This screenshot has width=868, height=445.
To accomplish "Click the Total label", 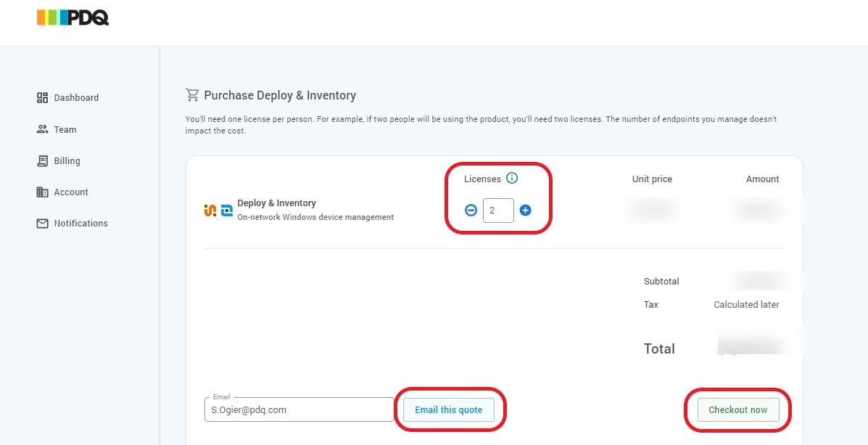I will [x=659, y=349].
